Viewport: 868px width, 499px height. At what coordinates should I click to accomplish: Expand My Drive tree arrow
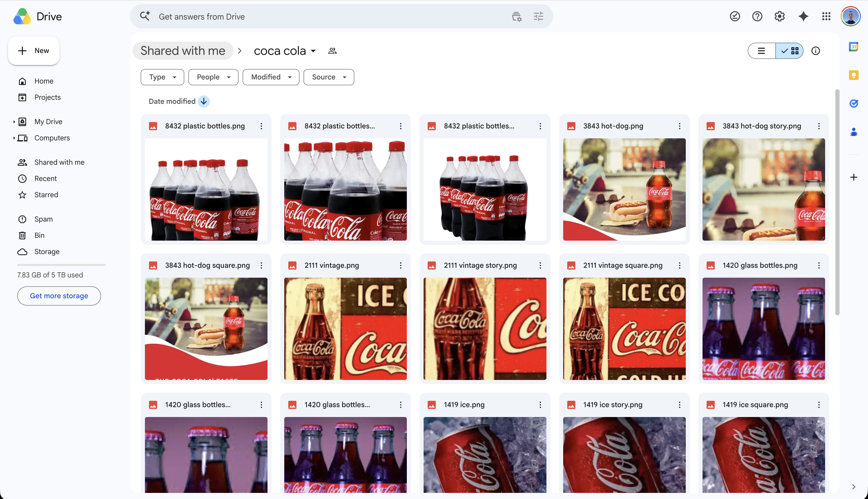(14, 122)
